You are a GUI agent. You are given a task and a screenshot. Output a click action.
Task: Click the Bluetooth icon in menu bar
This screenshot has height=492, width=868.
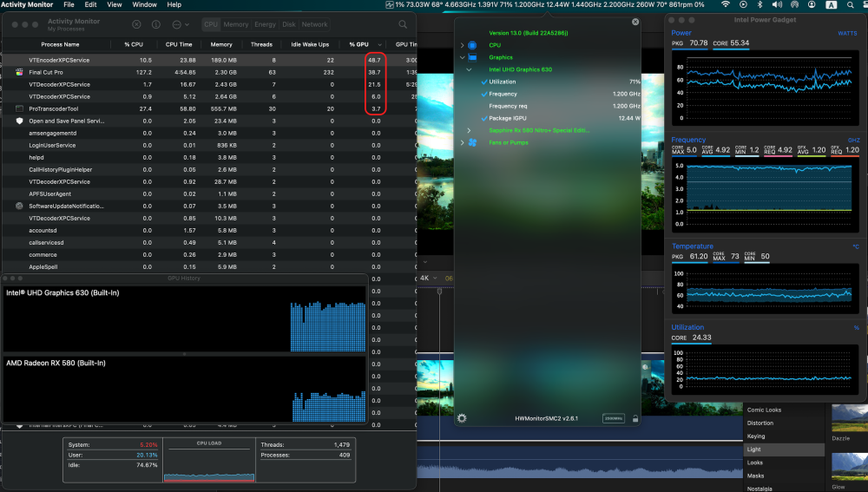(760, 4)
